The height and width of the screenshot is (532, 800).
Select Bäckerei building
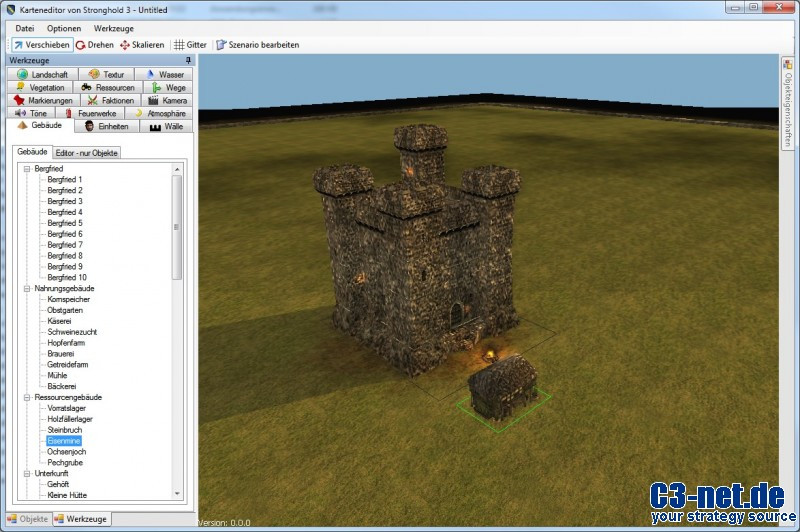tap(61, 386)
